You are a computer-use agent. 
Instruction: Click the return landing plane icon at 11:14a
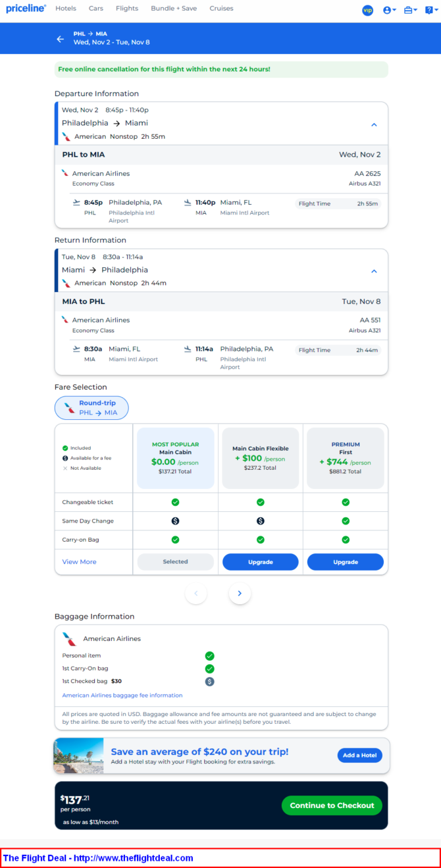188,349
